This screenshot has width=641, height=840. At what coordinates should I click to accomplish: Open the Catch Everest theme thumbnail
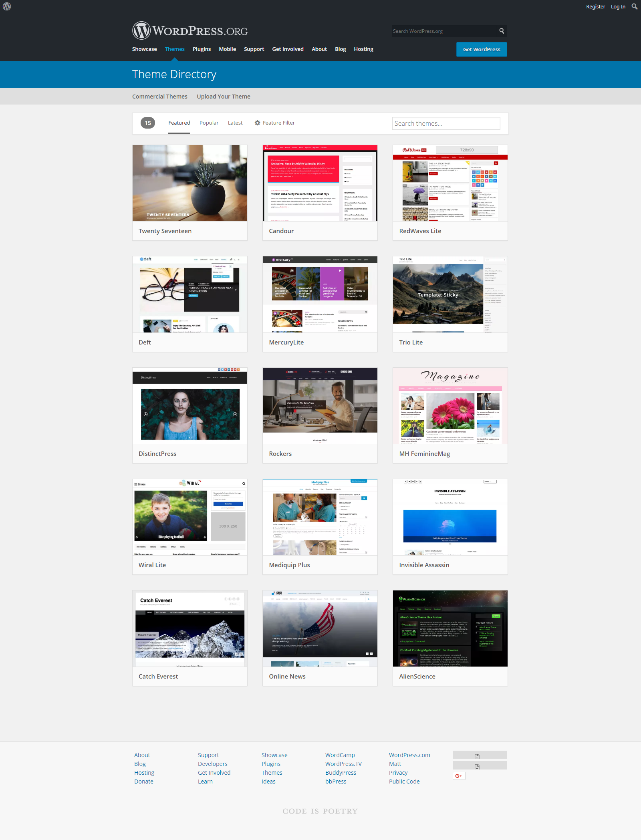point(190,628)
